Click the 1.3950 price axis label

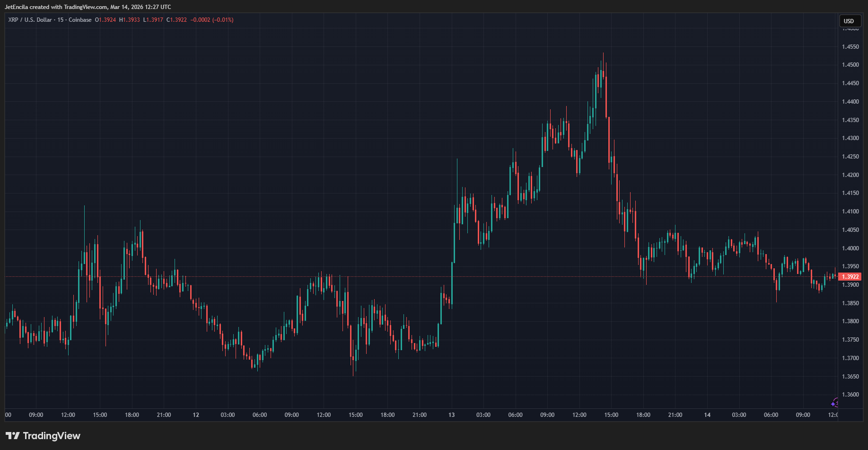850,266
